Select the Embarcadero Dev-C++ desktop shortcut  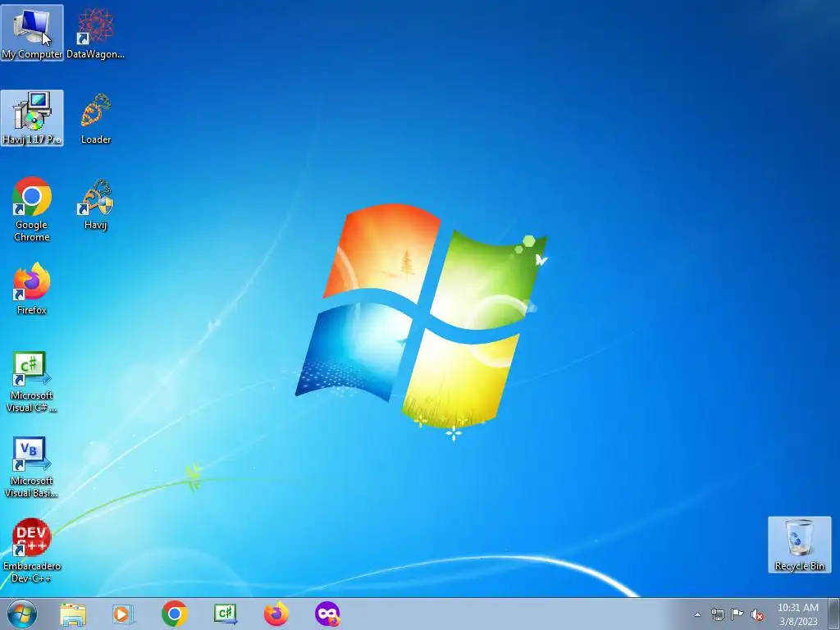tap(32, 550)
